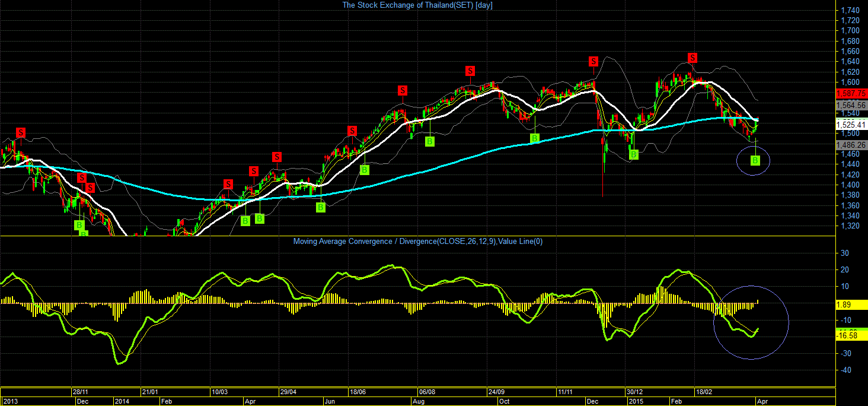Select the most recent green B buy marker
Image resolution: width=868 pixels, height=406 pixels.
tap(755, 160)
